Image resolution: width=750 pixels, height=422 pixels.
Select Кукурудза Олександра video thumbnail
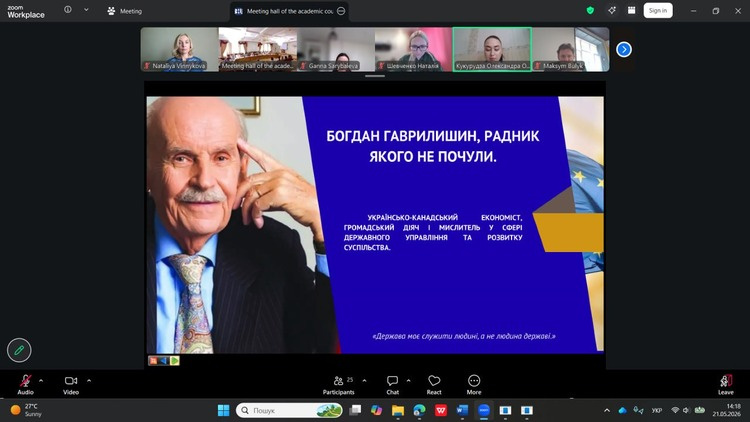coord(492,49)
